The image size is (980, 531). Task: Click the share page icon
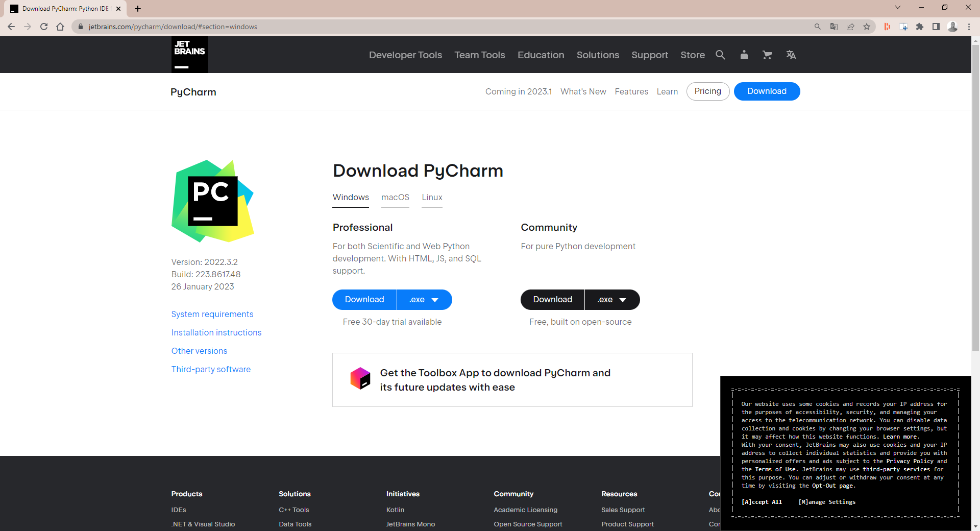point(850,27)
